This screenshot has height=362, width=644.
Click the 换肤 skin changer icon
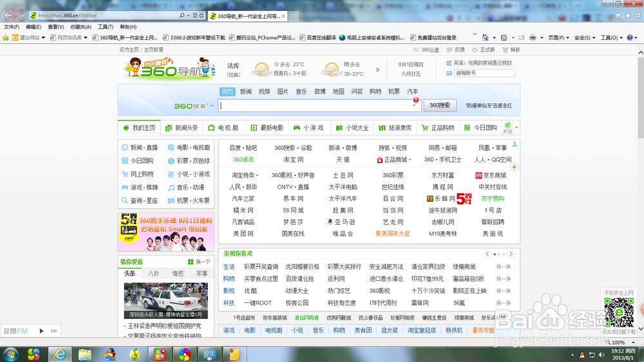[x=511, y=50]
